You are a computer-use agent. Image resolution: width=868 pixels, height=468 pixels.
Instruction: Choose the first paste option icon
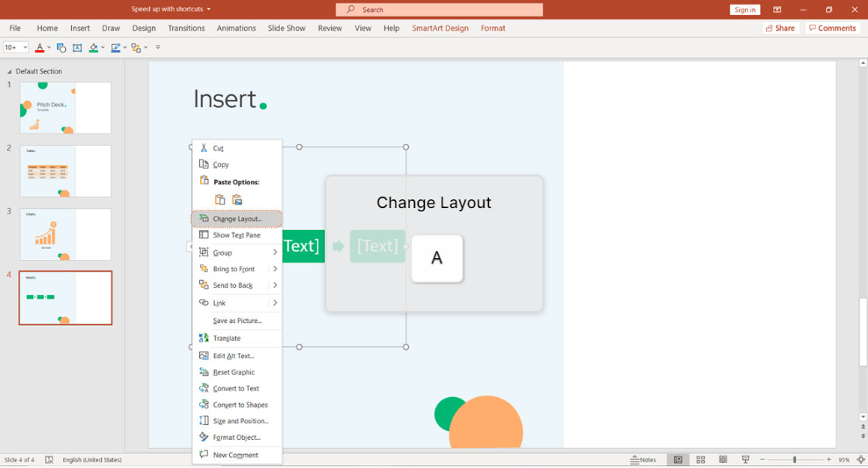(x=219, y=199)
